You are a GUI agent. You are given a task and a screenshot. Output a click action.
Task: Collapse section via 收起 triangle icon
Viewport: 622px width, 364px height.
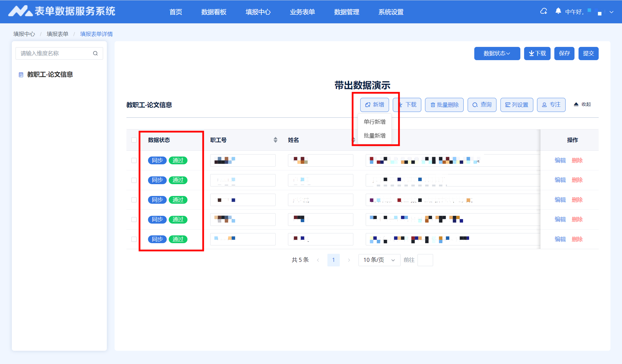pyautogui.click(x=576, y=104)
